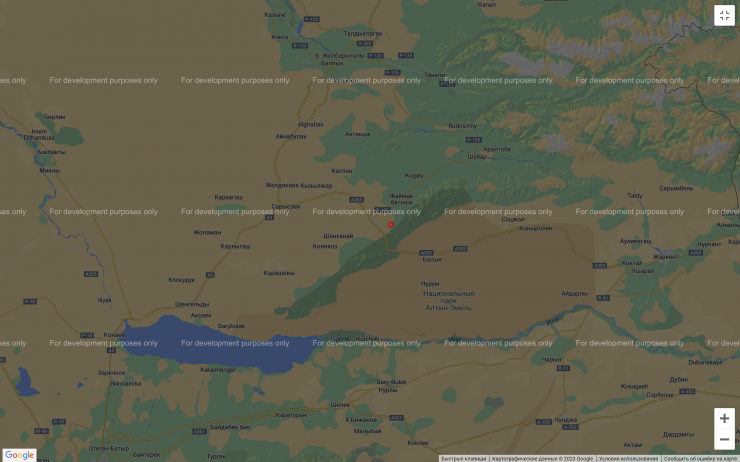740x462 pixels.
Task: Select the 'Национальный парк Алтын-Эмель' label
Action: point(449,297)
